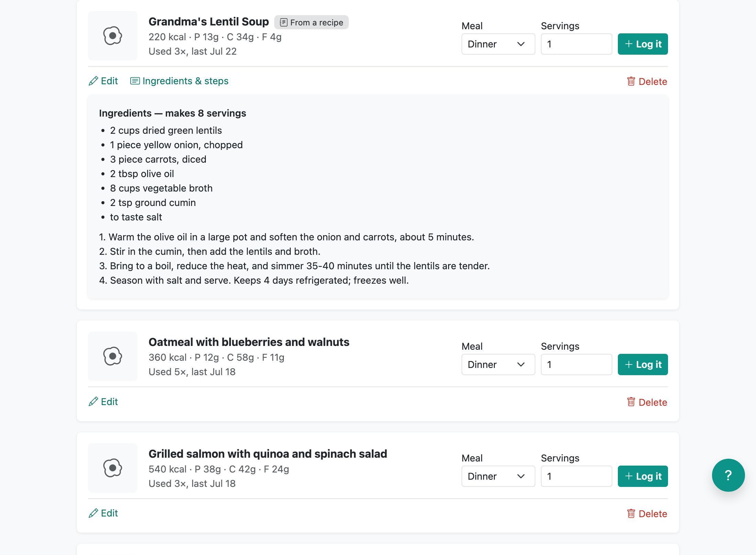
Task: Delete Grilled salmon with quinoa
Action: coord(647,514)
